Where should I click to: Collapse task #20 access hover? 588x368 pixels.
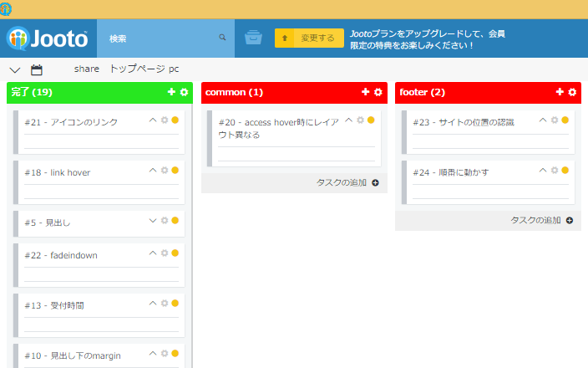(349, 120)
